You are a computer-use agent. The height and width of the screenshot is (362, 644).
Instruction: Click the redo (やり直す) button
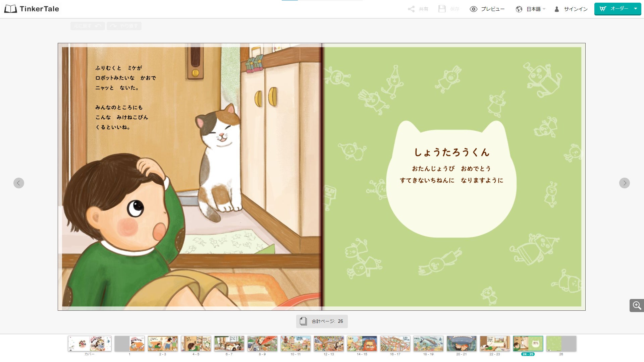124,26
